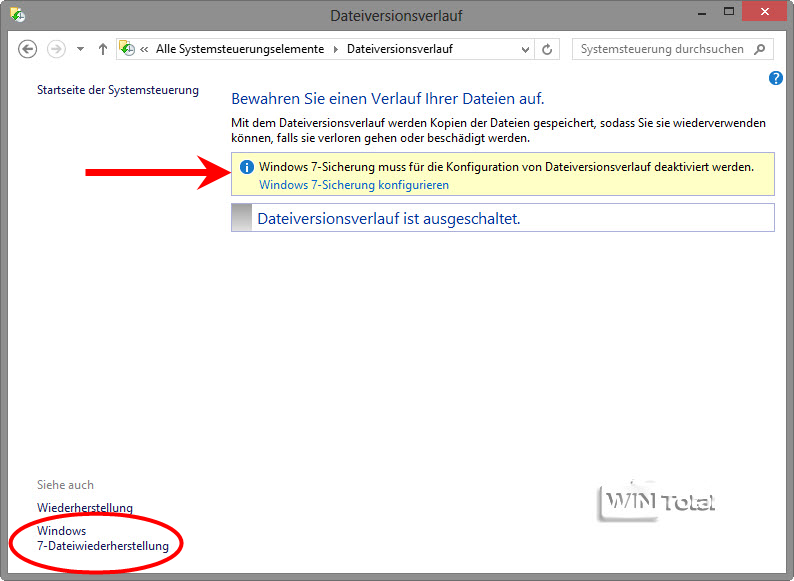This screenshot has width=794, height=581.
Task: Open the Wiederherstellung link
Action: pos(85,508)
